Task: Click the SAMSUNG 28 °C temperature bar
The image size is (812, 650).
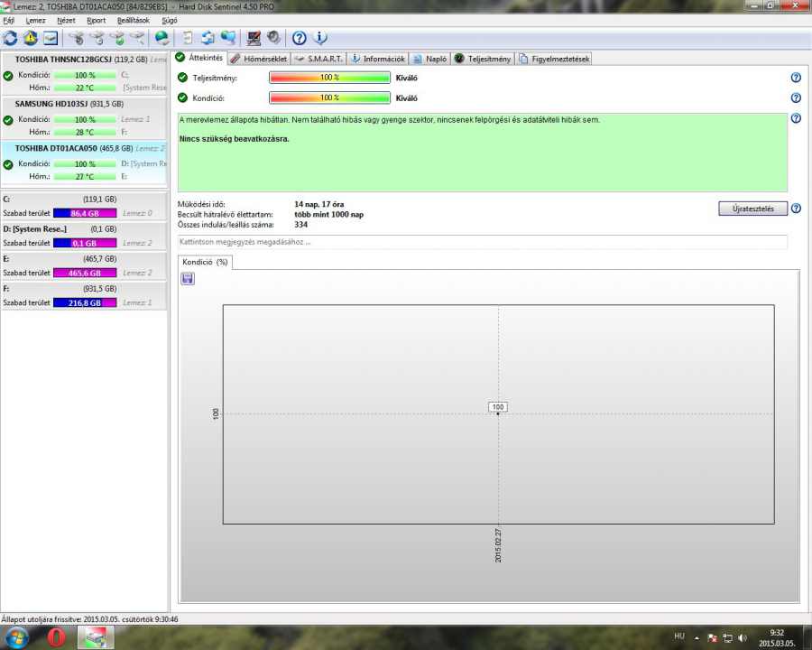Action: tap(85, 132)
